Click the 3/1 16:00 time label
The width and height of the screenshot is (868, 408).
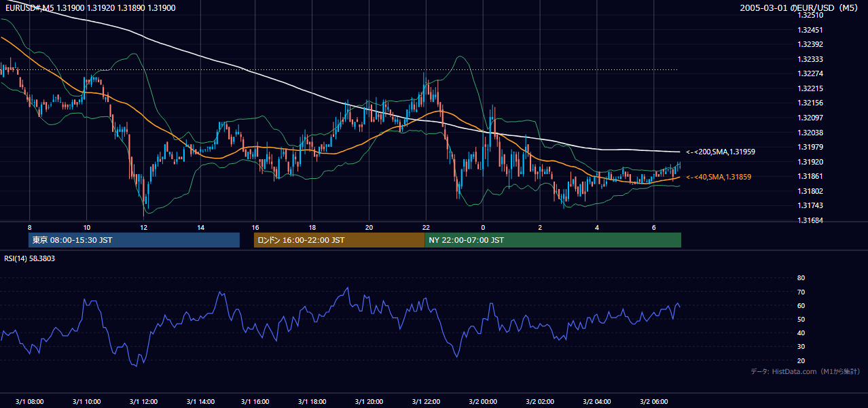pyautogui.click(x=256, y=402)
